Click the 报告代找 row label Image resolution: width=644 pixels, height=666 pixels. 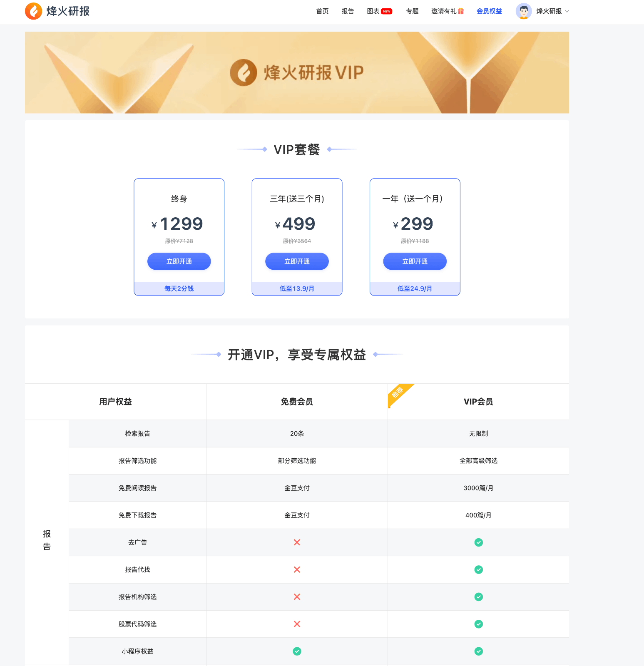click(137, 569)
